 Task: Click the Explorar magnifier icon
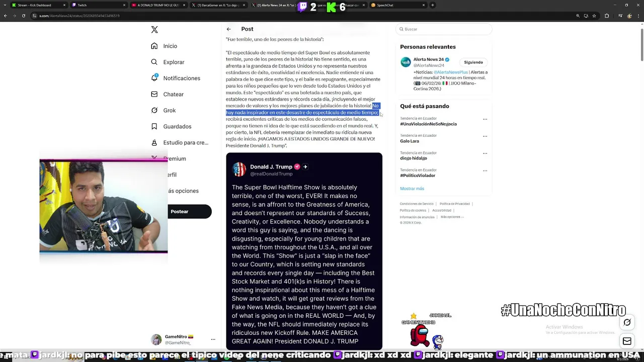coord(154,62)
